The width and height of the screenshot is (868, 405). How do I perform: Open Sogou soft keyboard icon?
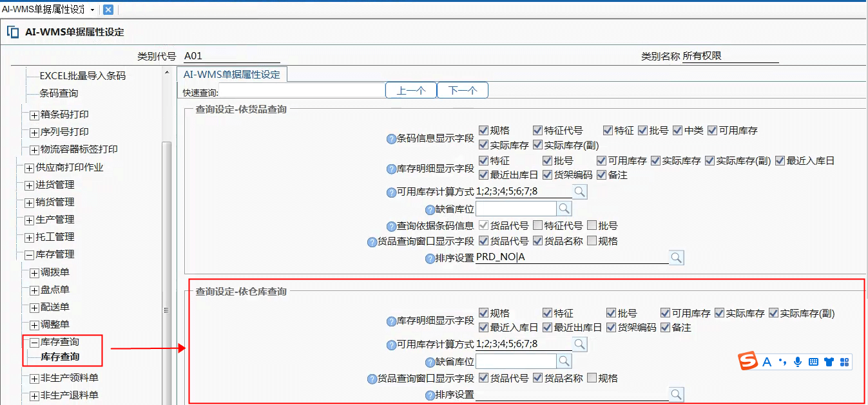point(813,362)
